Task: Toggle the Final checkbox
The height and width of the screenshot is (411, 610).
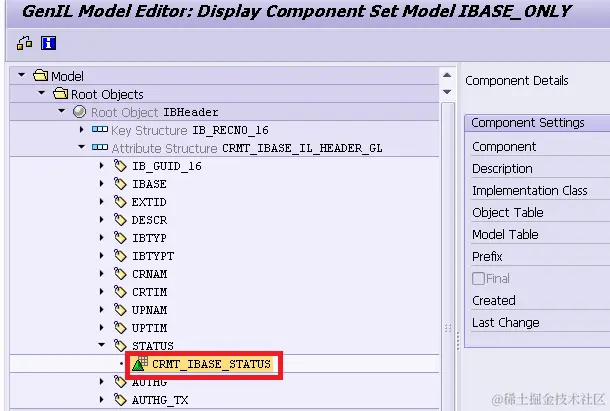Action: [478, 278]
